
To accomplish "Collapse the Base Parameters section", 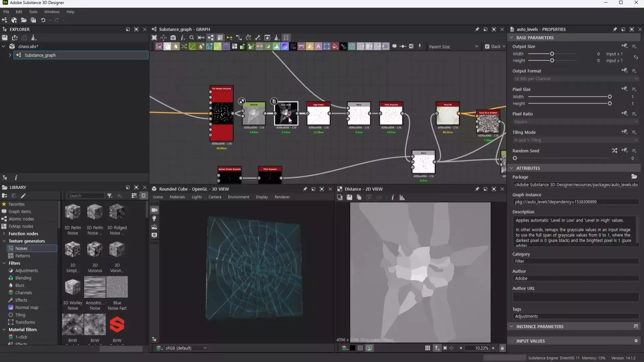I will pos(512,38).
